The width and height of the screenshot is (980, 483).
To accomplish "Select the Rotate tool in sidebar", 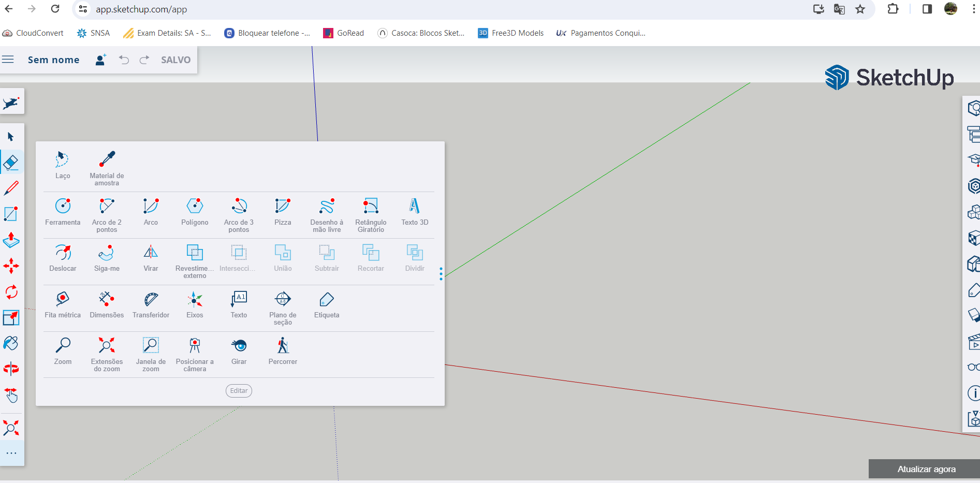I will (11, 291).
